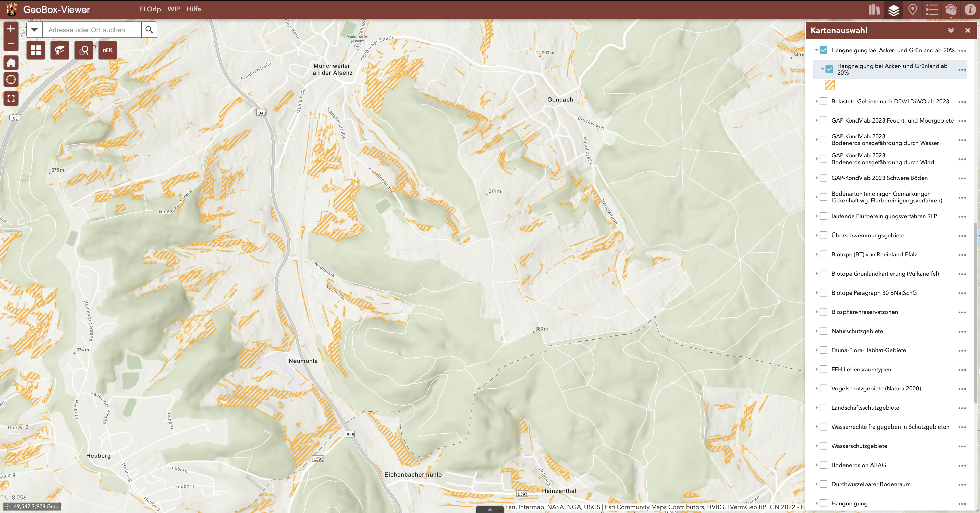Expand Vogelschutzgebiete (Natura 2000) group
980x513 pixels.
click(x=816, y=388)
